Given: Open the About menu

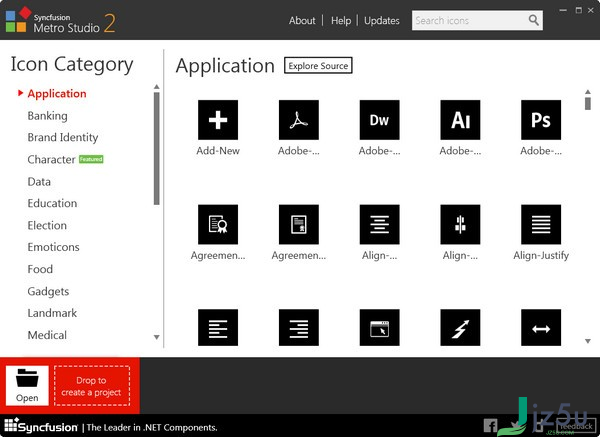Looking at the screenshot, I should point(302,20).
